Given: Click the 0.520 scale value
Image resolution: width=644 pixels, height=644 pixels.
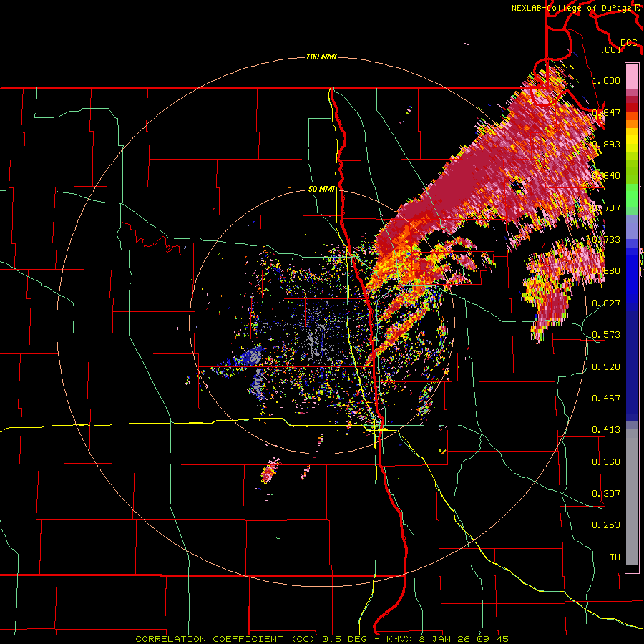Looking at the screenshot, I should point(606,367).
